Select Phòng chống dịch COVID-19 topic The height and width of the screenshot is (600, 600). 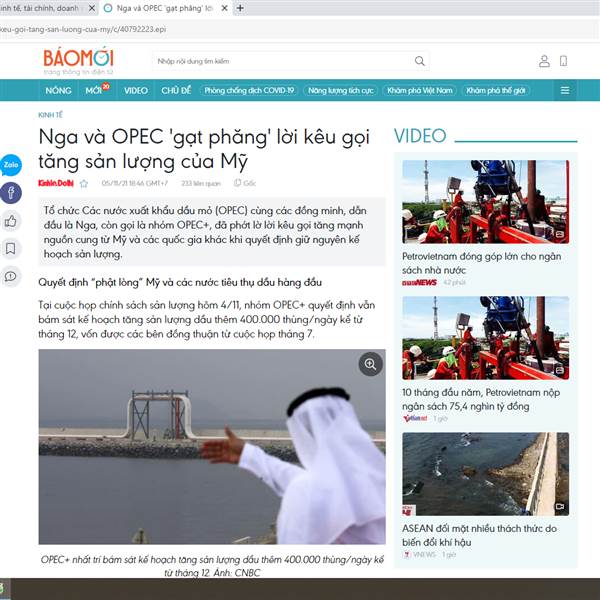(249, 91)
